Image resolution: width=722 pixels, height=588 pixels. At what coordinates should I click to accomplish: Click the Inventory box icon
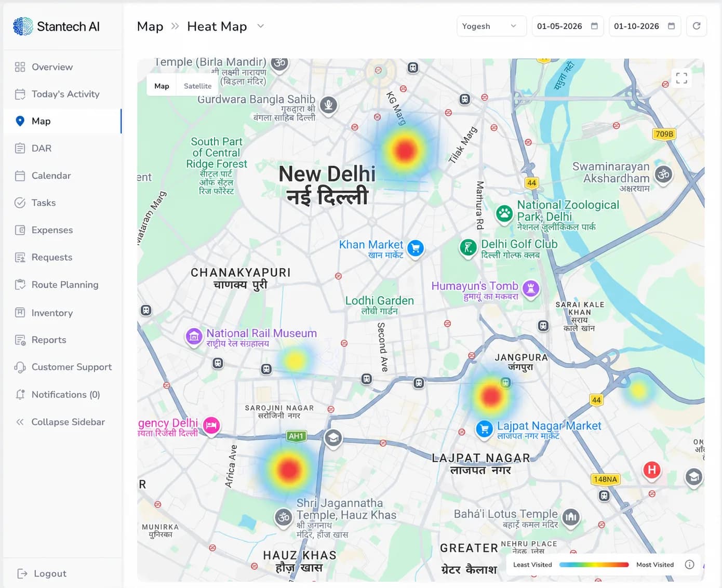[x=20, y=313]
